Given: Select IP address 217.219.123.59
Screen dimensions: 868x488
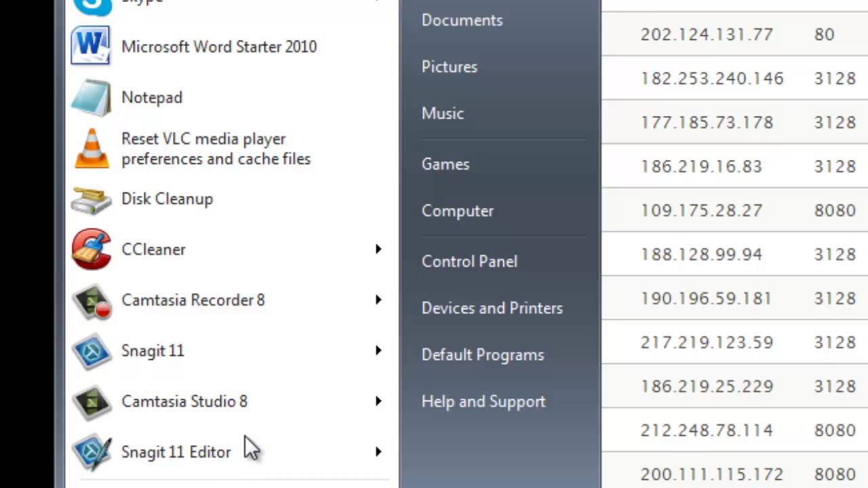Looking at the screenshot, I should point(707,343).
